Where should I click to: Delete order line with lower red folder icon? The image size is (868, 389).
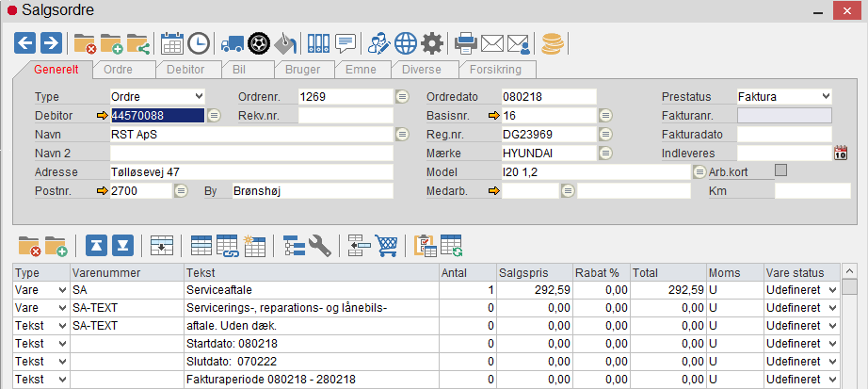click(30, 246)
